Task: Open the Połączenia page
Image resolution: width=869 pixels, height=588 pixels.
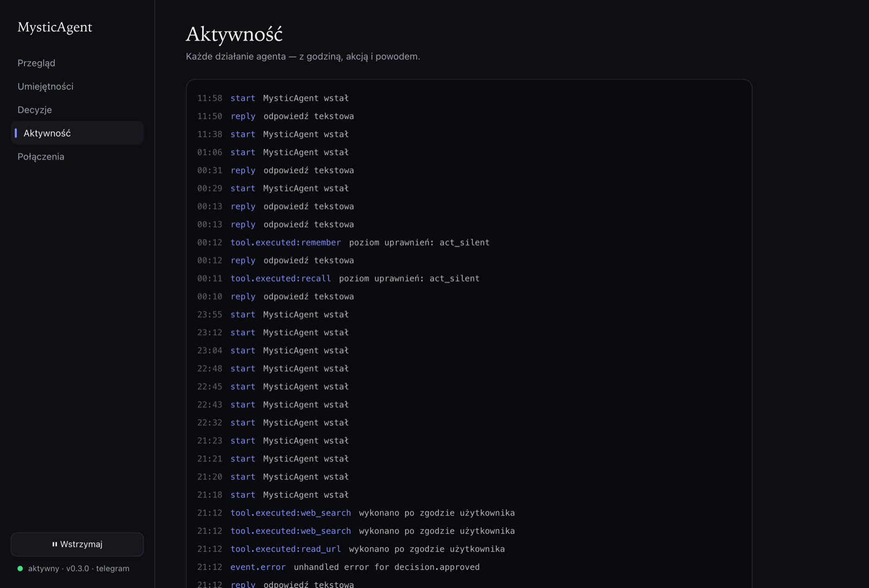Action: click(41, 156)
